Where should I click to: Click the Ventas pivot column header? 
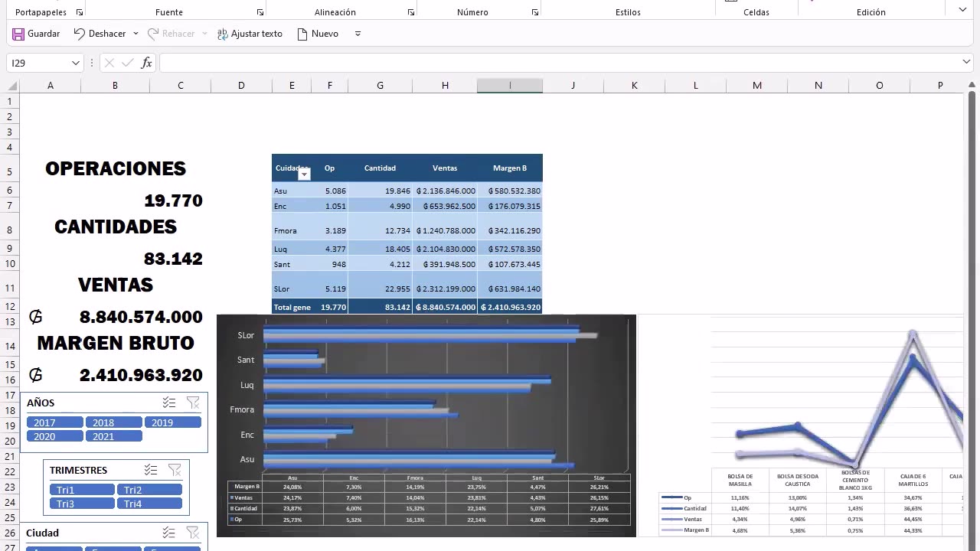[x=445, y=168]
